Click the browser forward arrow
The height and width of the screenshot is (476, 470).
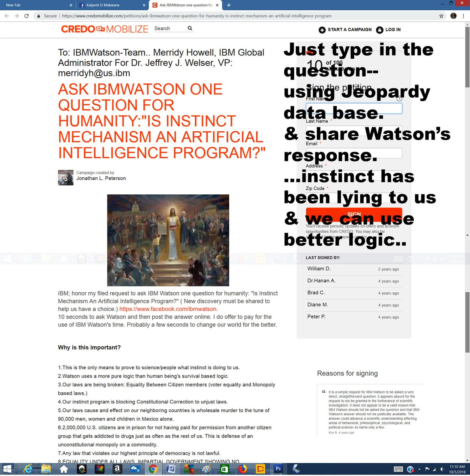click(16, 16)
